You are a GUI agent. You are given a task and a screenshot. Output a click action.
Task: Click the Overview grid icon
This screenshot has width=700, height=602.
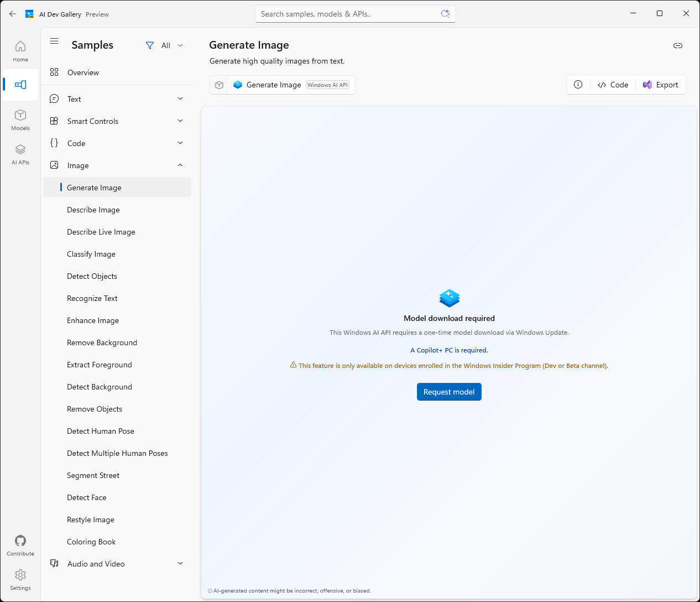coord(54,72)
